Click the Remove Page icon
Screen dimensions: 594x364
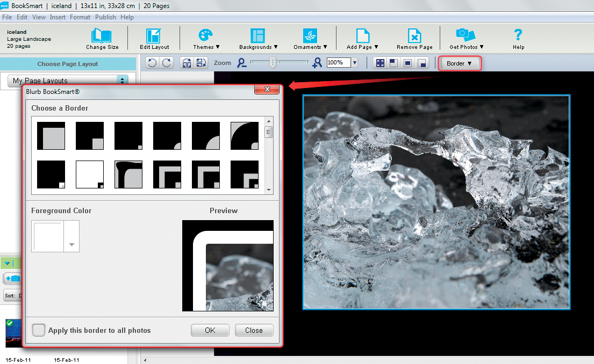point(414,36)
